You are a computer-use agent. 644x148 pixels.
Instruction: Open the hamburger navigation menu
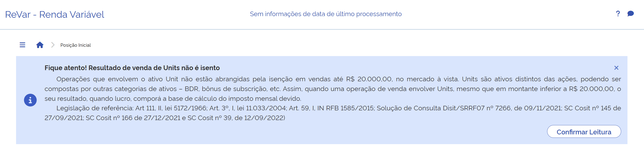(22, 45)
